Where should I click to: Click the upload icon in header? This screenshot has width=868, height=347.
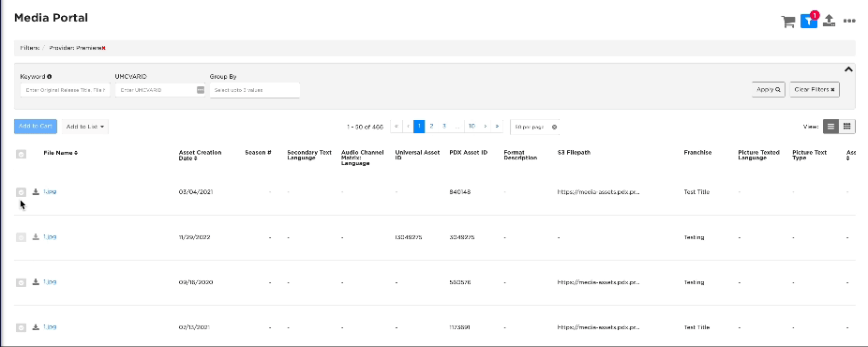point(829,21)
